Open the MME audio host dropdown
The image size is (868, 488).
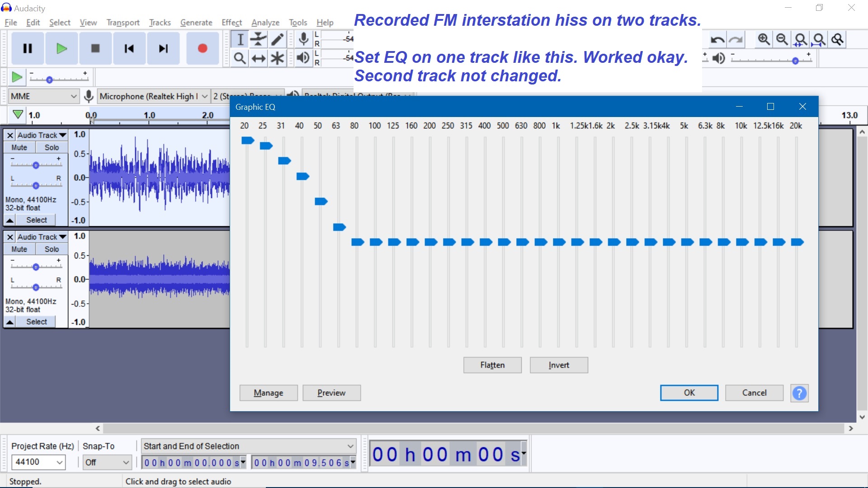click(43, 96)
